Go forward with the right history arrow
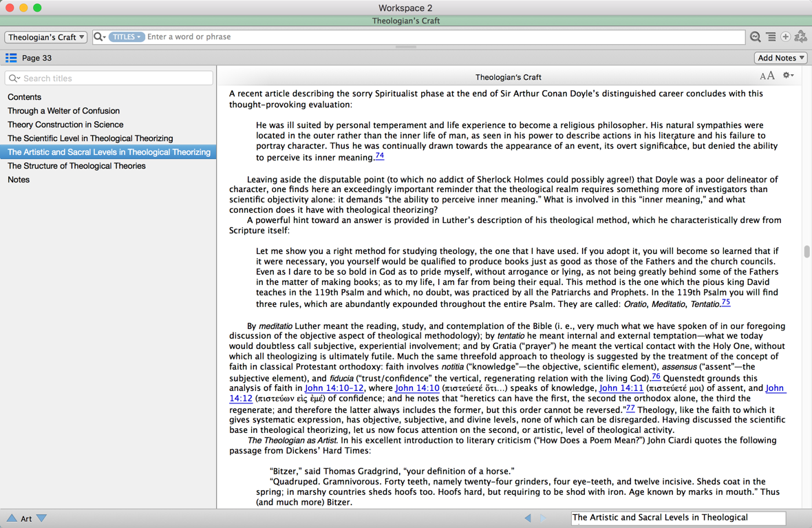This screenshot has height=528, width=812. (x=543, y=518)
